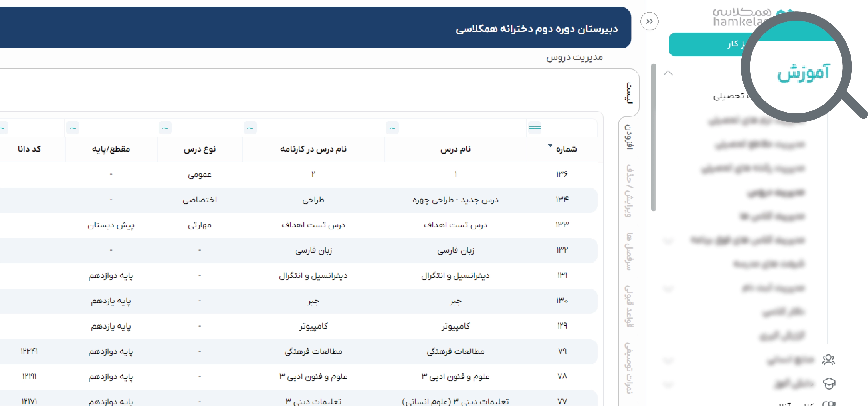Click مطالعات فرهنگی in نام درس column
868x417 pixels.
pos(455,352)
